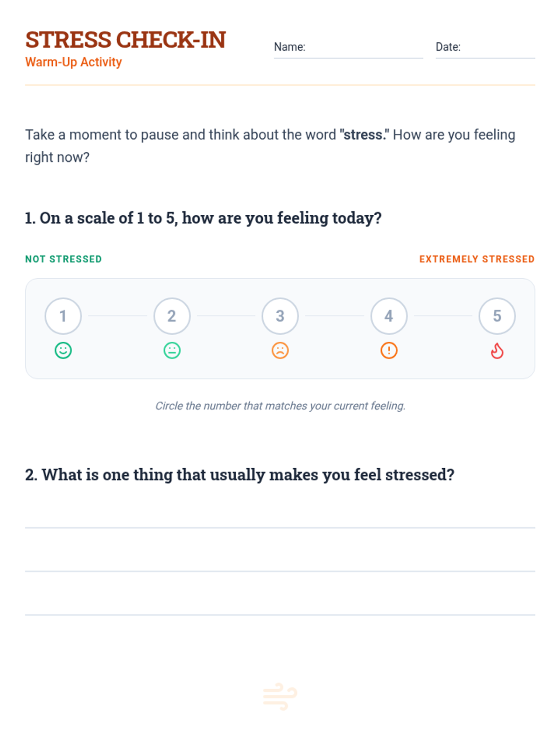
Task: Click the "EXTREMELY STRESSED" scale label
Action: tap(476, 259)
